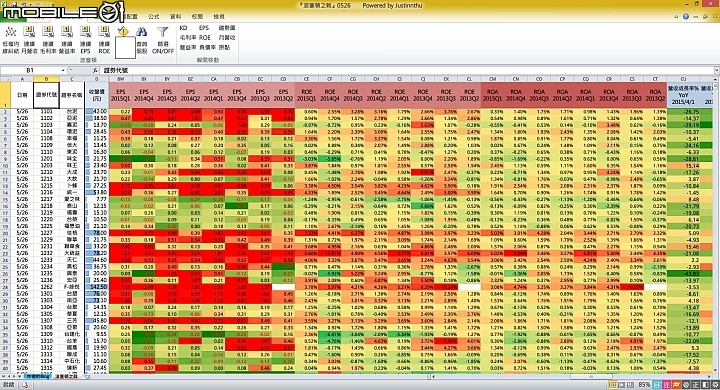
Task: Toggle the funnel 篩選 ON/OFF filter
Action: 163,40
